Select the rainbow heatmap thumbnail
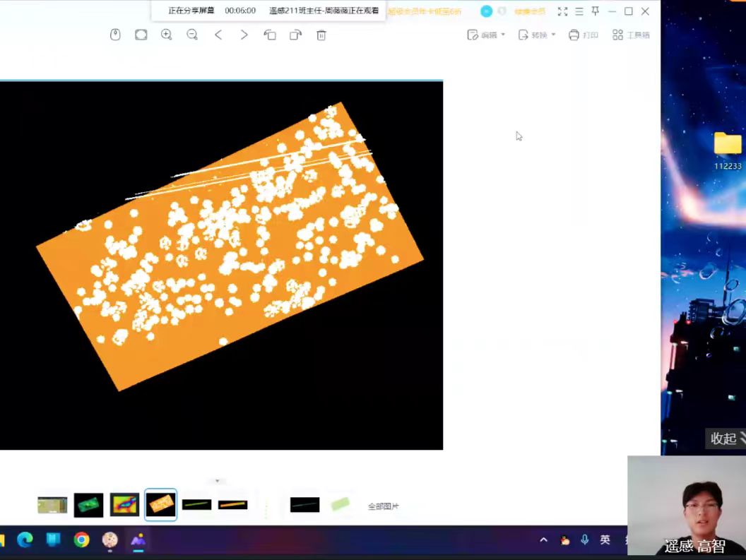 (124, 505)
